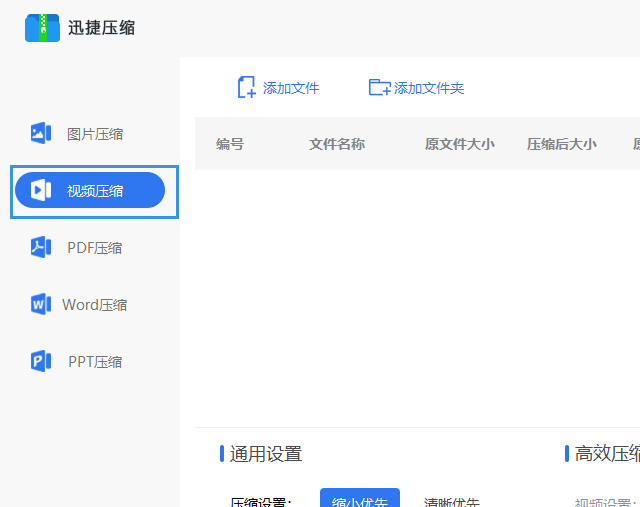
Task: Click the 添加文件夹 folder-plus icon
Action: (379, 88)
